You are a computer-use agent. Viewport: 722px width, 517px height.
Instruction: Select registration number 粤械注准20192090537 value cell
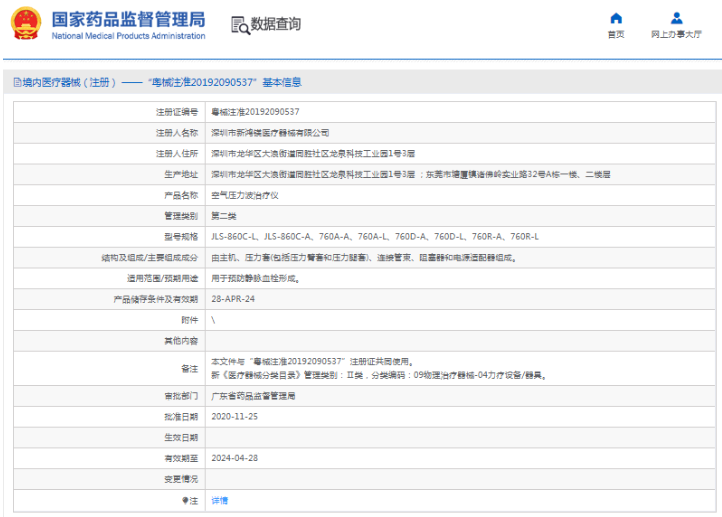point(255,112)
